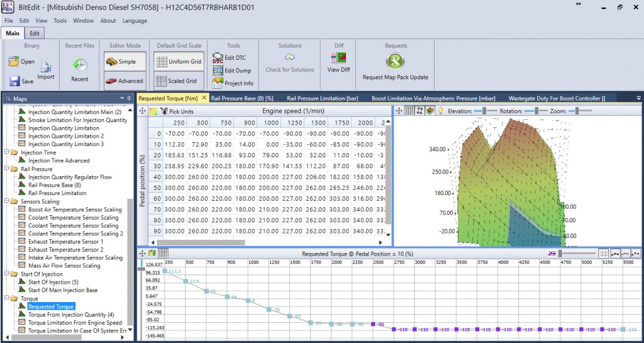Toggle gridlines in 2D chart

[x=603, y=254]
